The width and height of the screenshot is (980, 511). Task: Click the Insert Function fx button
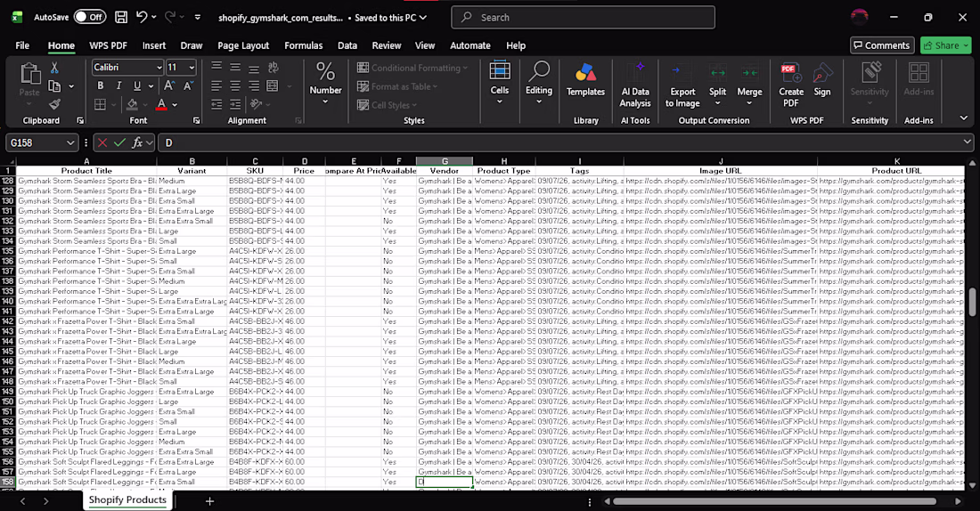tap(137, 143)
